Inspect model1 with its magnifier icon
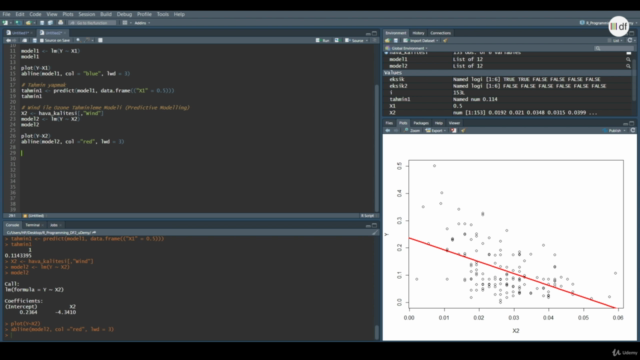Image resolution: width=640 pixels, height=360 pixels. tap(628, 60)
